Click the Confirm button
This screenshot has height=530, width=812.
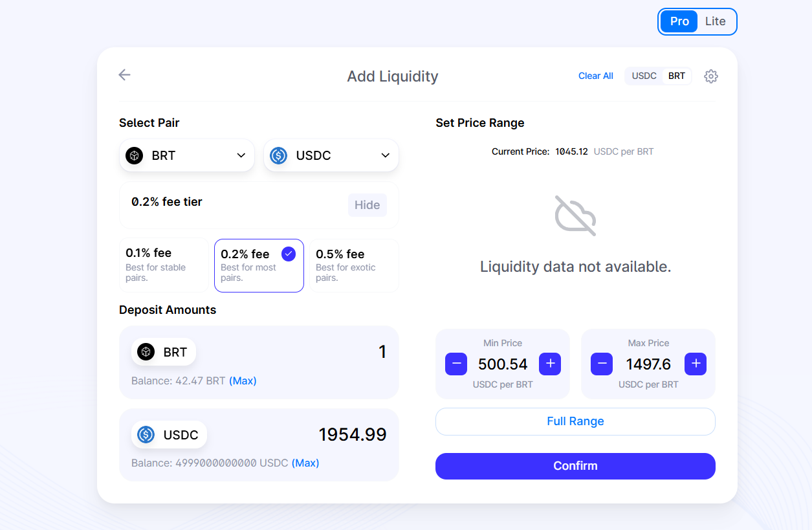coord(575,466)
